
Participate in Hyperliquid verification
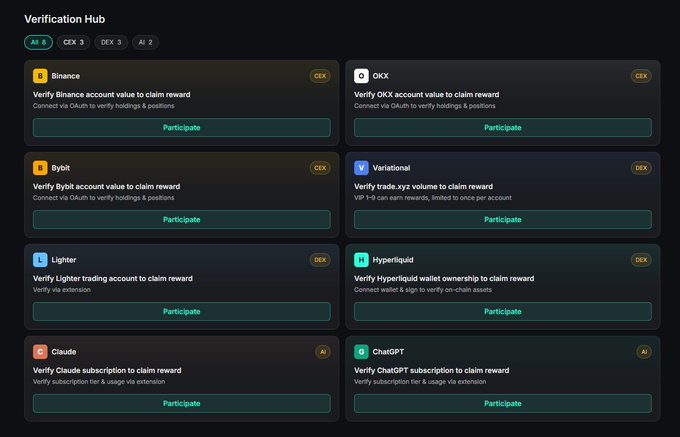click(503, 311)
